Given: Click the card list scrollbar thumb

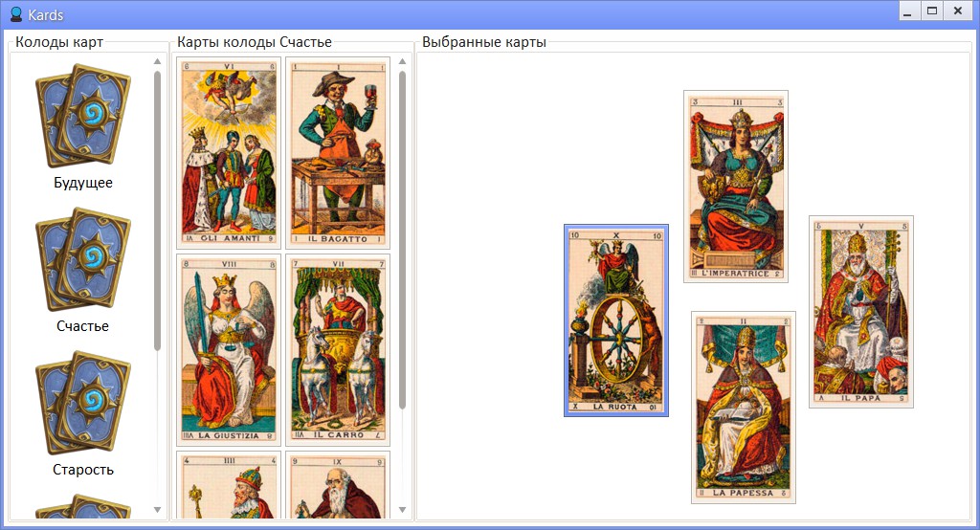Looking at the screenshot, I should pos(403,241).
